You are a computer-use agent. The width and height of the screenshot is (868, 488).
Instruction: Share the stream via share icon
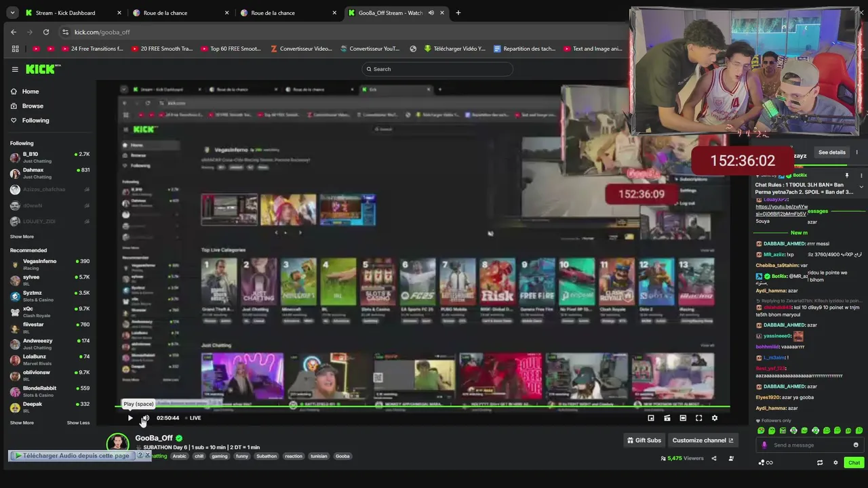713,459
